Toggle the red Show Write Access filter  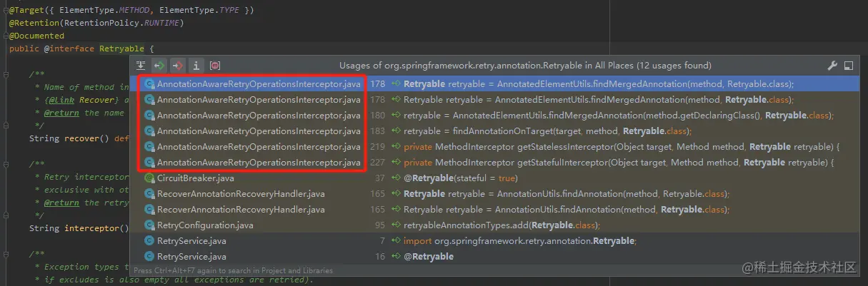pyautogui.click(x=178, y=66)
